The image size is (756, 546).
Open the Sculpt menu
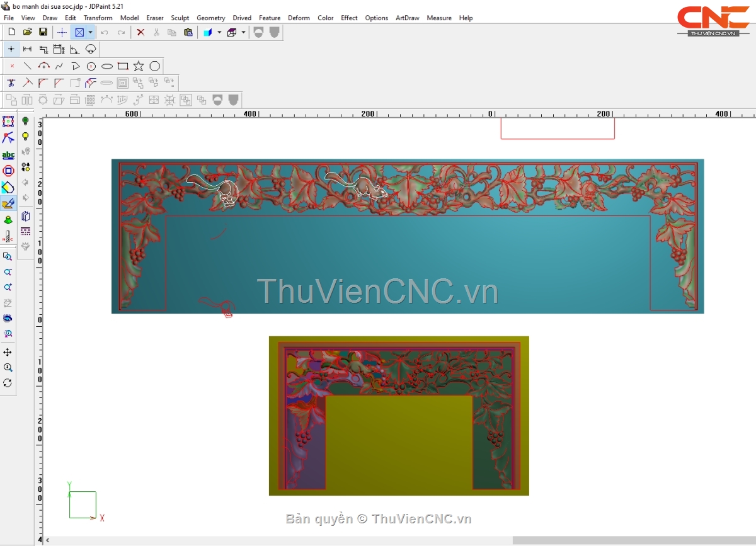click(180, 18)
